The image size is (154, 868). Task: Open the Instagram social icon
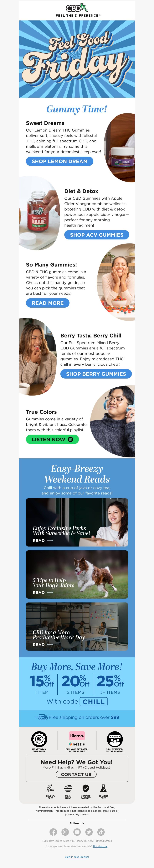tap(65, 832)
